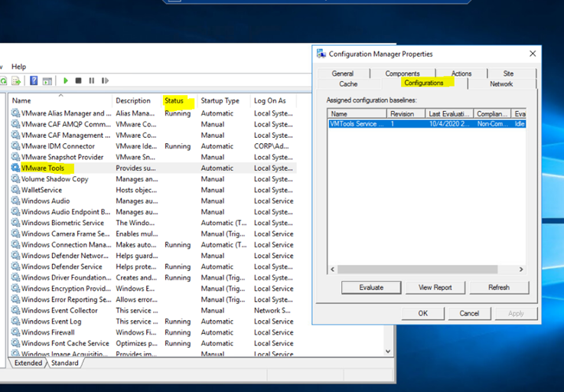564x392 pixels.
Task: Click the Evaluate button
Action: tap(371, 287)
